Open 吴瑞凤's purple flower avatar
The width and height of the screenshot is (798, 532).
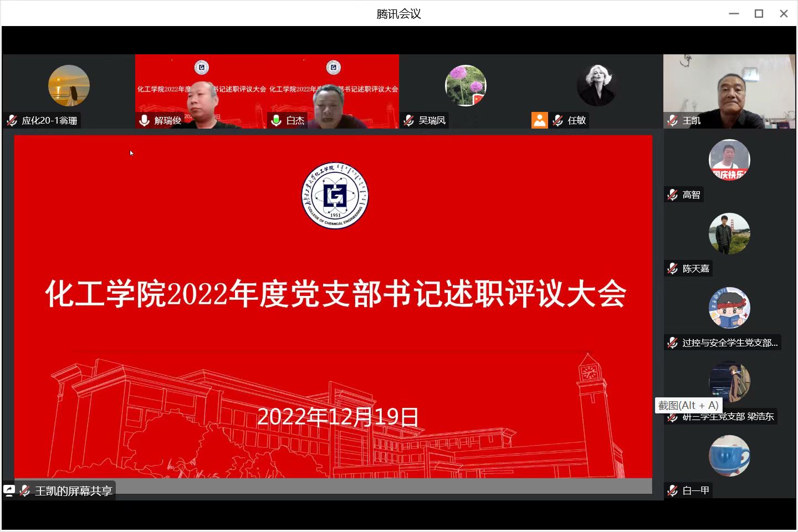pos(465,86)
